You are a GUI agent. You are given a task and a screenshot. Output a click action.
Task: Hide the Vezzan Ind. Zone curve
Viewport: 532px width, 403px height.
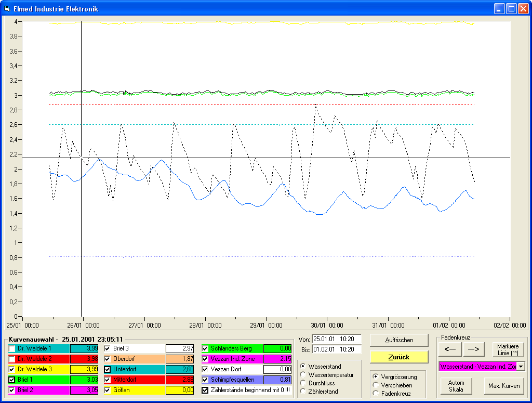click(x=205, y=359)
